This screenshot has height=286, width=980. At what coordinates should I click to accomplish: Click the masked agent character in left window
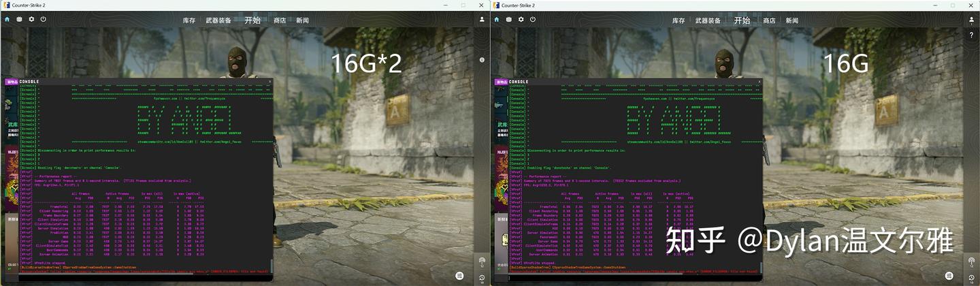pyautogui.click(x=237, y=63)
